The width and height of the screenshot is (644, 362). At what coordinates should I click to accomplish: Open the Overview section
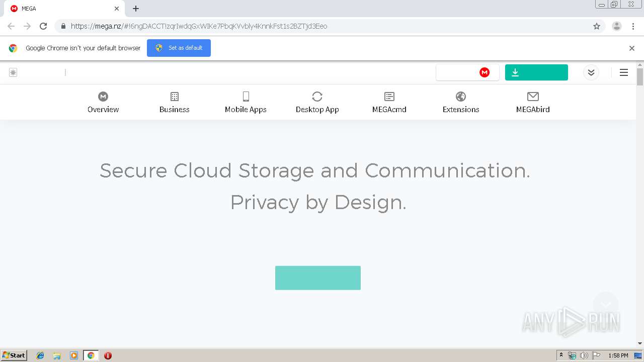pyautogui.click(x=103, y=103)
